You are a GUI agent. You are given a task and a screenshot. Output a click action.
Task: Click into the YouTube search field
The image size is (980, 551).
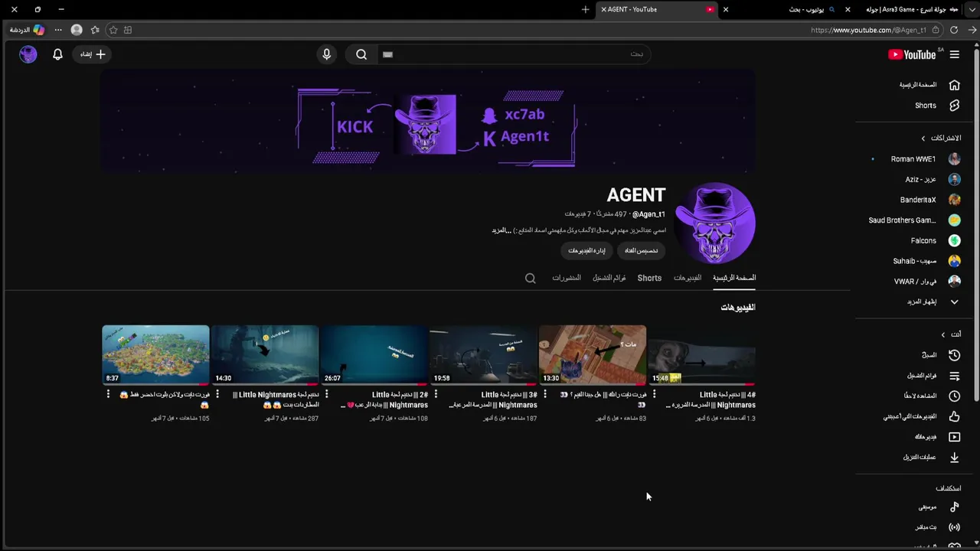pyautogui.click(x=514, y=54)
